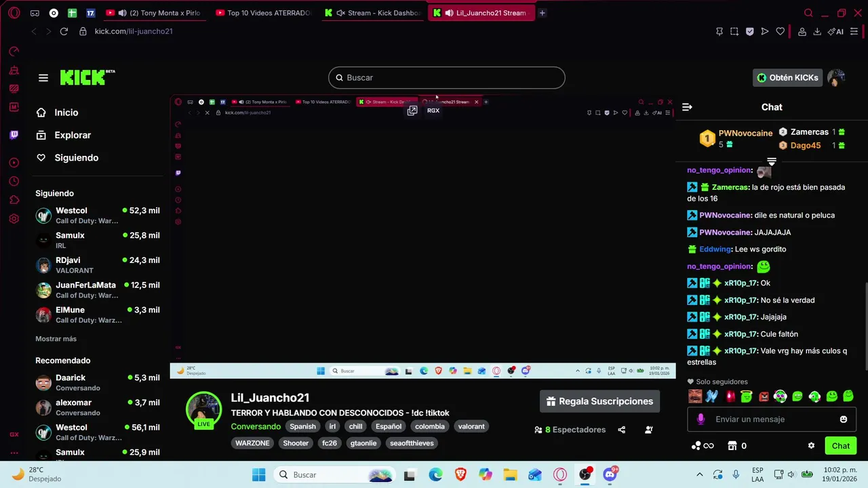Unmute the Stream - Kick Dashboard tab

click(x=340, y=13)
